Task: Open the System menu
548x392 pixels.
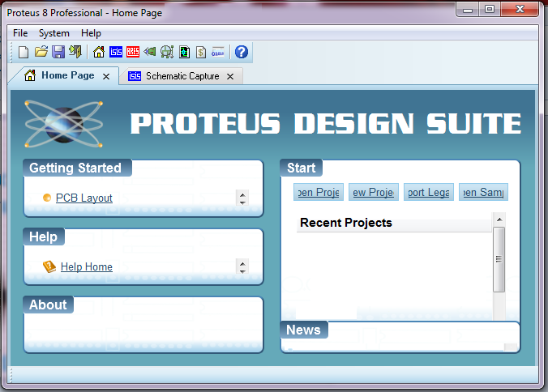Action: click(x=54, y=33)
